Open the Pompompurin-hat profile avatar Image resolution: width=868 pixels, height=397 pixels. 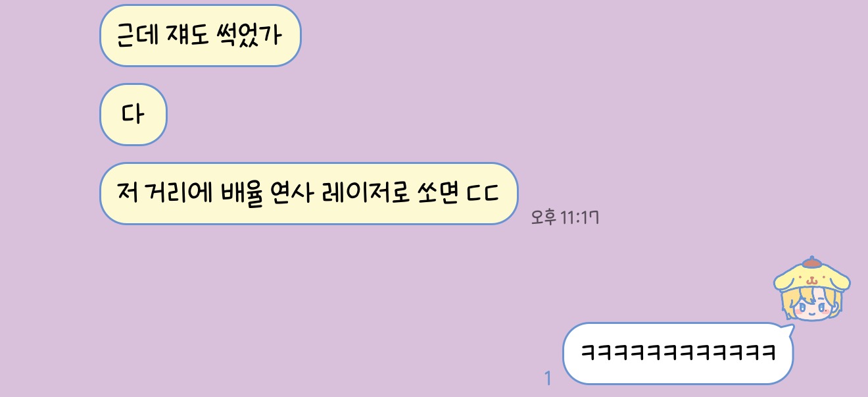812,288
